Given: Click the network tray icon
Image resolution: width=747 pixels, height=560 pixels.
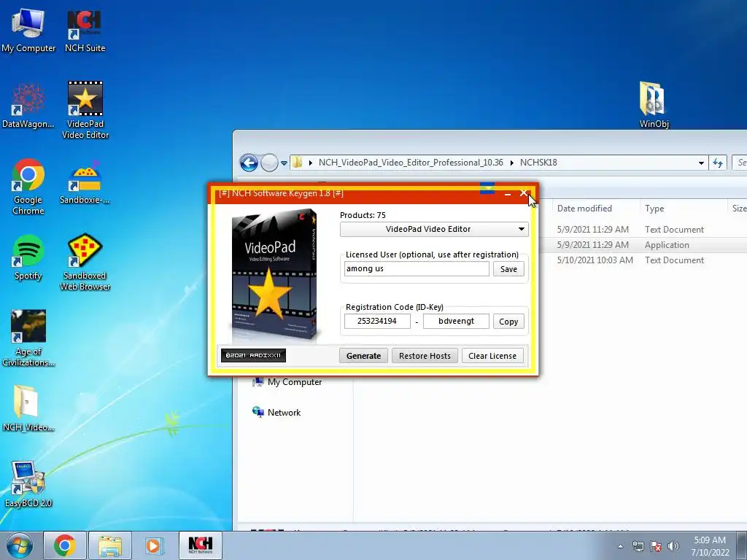Looking at the screenshot, I should (638, 546).
